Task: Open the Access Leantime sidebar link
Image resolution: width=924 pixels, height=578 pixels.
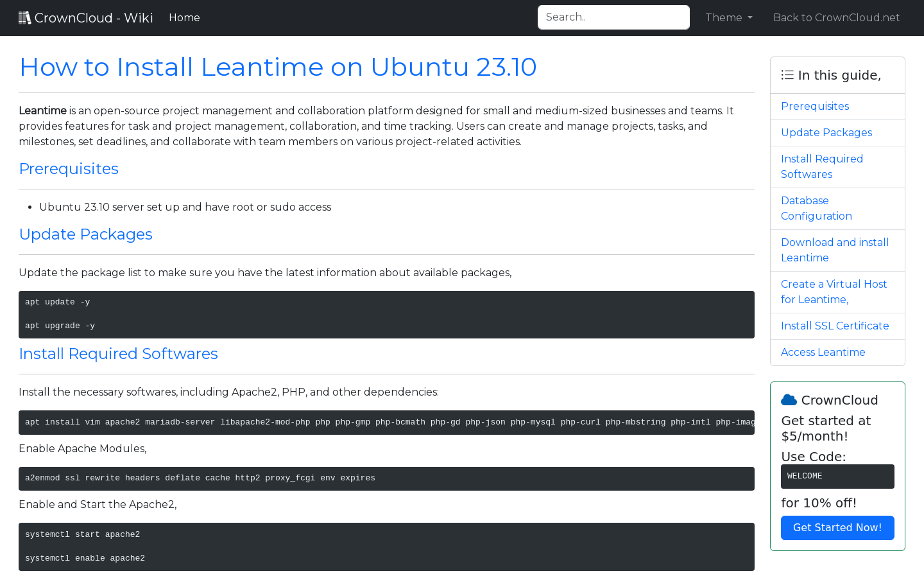Action: pyautogui.click(x=823, y=352)
